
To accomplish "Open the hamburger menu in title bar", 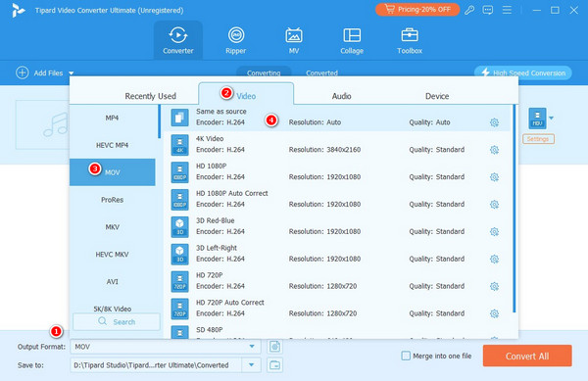I will click(x=507, y=10).
